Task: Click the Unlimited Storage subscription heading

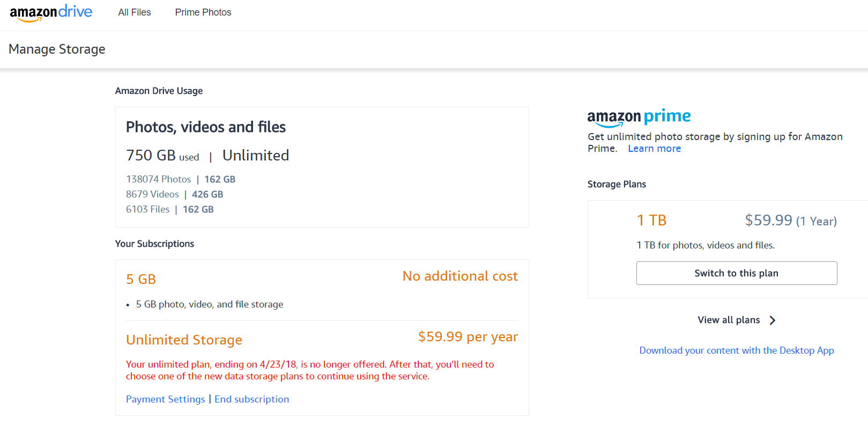Action: click(x=184, y=340)
